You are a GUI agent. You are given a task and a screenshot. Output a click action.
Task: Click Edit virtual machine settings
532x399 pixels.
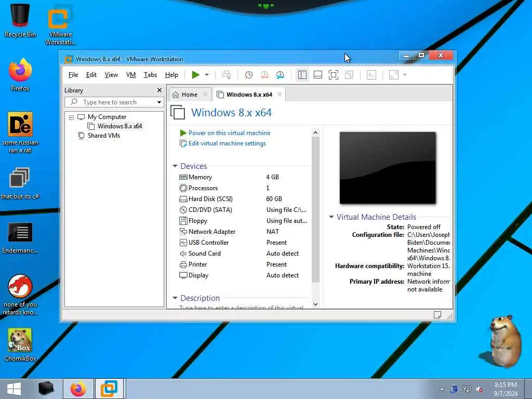[227, 143]
